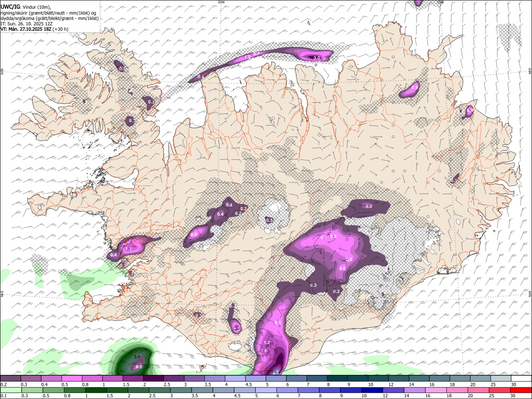Viewport: 532px width, 399px height.
Task: Select the dark teal top-legend swatch labeled 8
Action: [x=337, y=379]
